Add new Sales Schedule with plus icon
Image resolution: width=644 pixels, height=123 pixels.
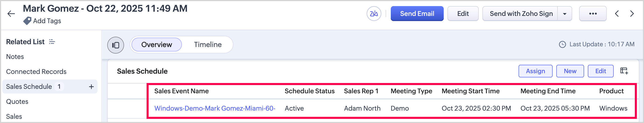(x=91, y=87)
